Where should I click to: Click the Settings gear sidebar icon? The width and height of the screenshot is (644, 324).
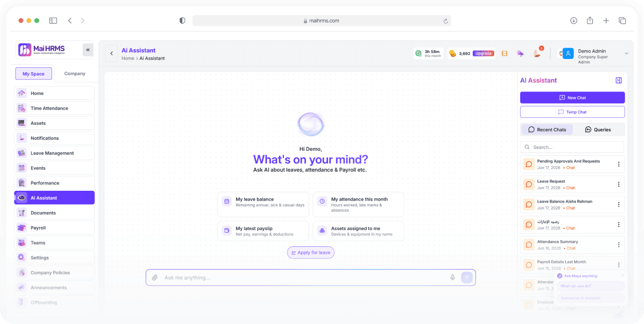(22, 258)
